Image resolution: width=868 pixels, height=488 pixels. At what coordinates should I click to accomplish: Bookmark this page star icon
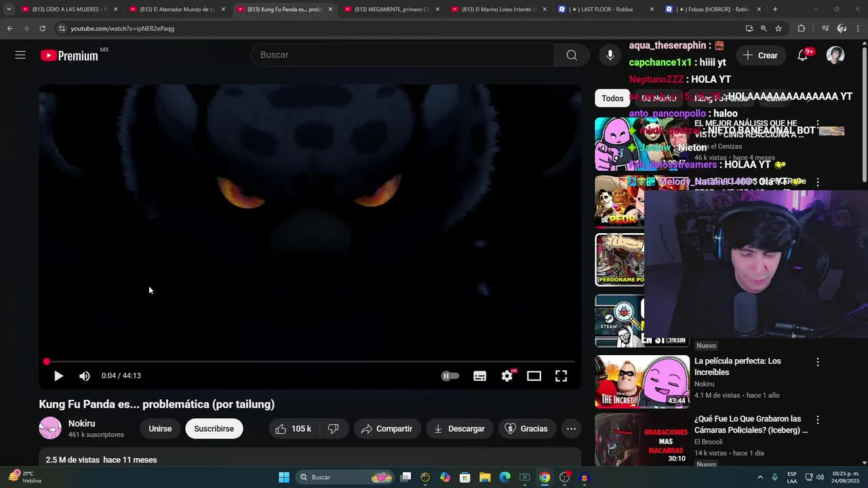pyautogui.click(x=778, y=28)
